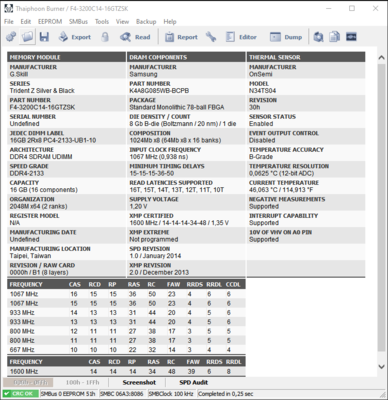388x400 pixels.
Task: Click the rightmost dark chip toolbar icon
Action: [x=351, y=37]
